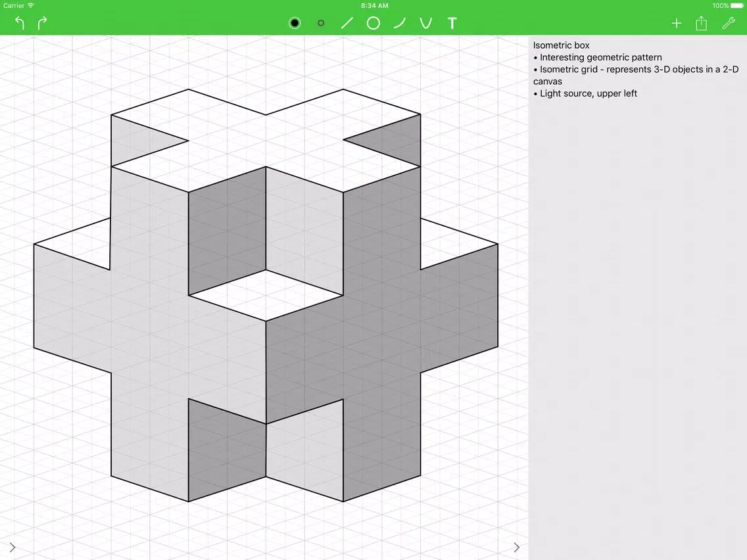Open the wrench settings
747x560 pixels.
[729, 23]
